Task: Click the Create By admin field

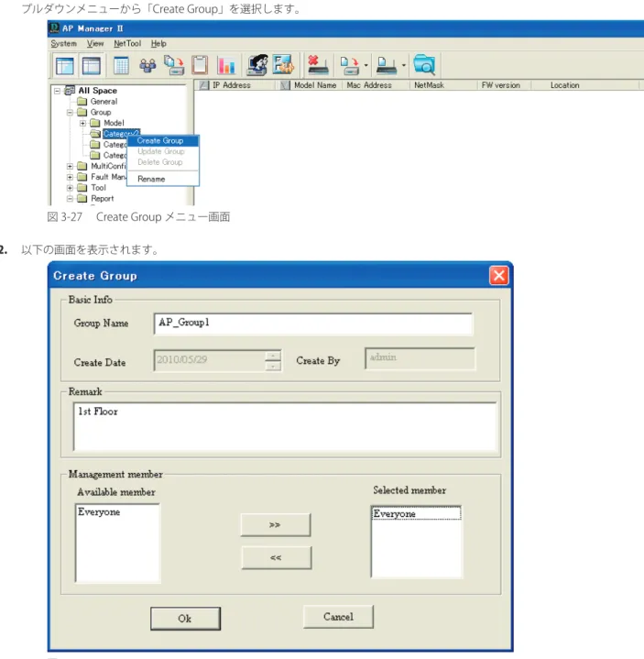Action: click(x=420, y=358)
